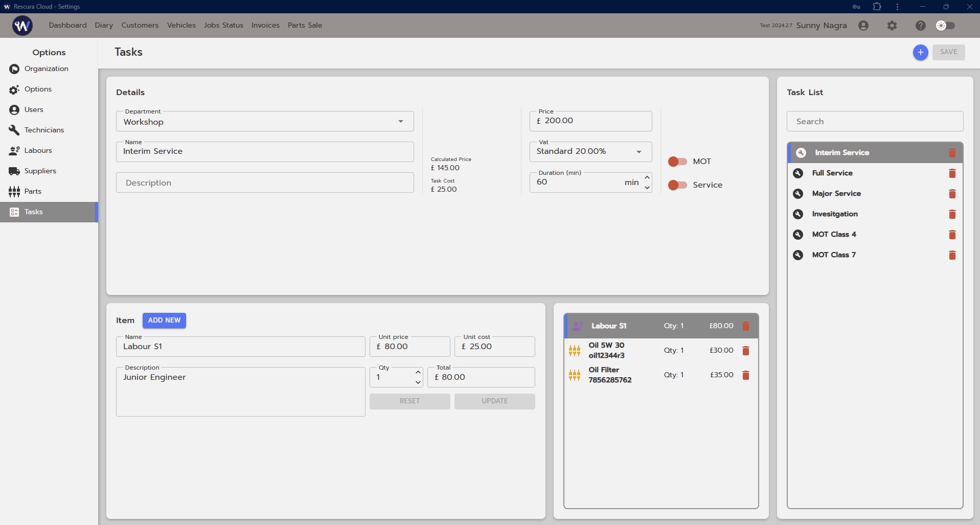Decrease the Duration minutes
The height and width of the screenshot is (525, 980).
tap(647, 188)
